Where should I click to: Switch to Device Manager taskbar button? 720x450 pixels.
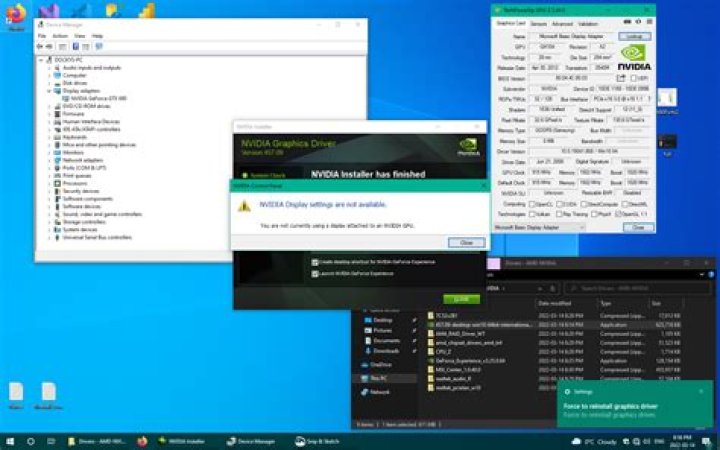pyautogui.click(x=251, y=441)
